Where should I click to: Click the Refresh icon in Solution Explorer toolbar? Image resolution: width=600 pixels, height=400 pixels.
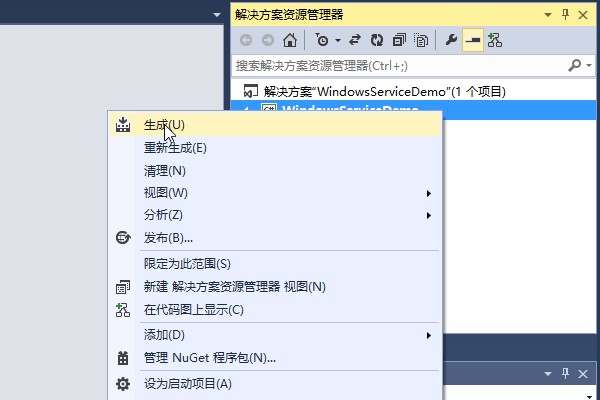tap(377, 40)
